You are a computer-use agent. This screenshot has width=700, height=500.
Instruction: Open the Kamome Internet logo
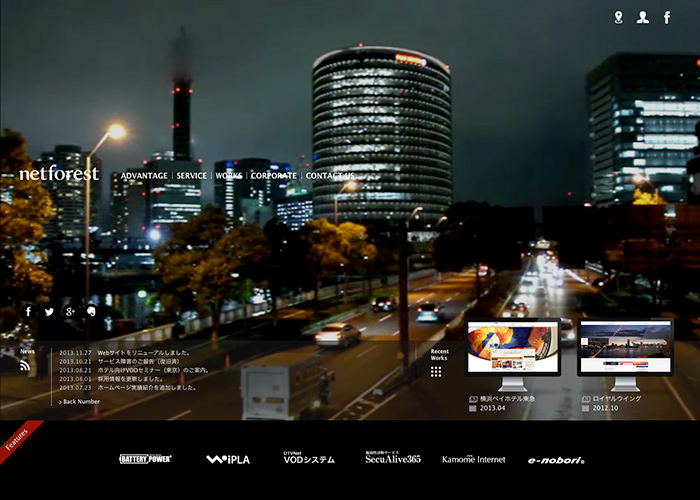pos(474,459)
